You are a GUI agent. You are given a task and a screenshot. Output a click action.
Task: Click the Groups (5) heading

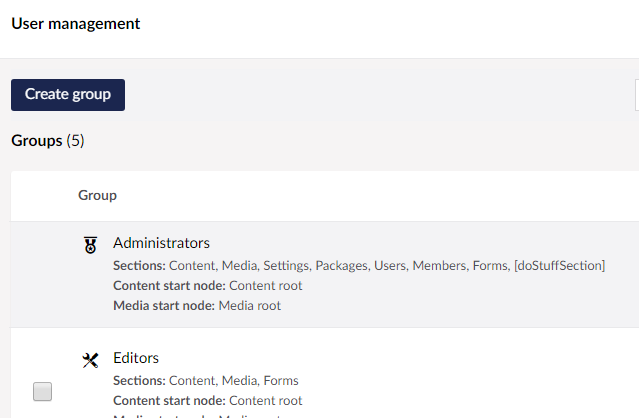[48, 141]
